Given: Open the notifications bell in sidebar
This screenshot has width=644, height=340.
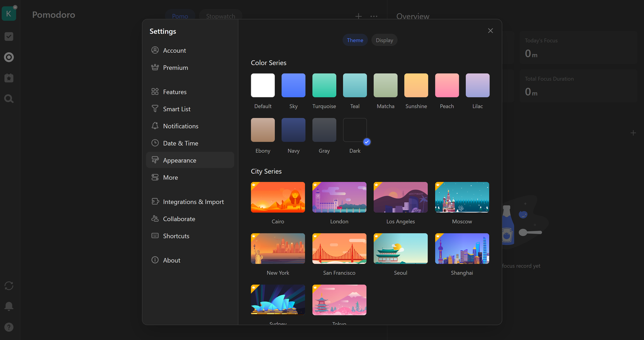Looking at the screenshot, I should click(9, 306).
